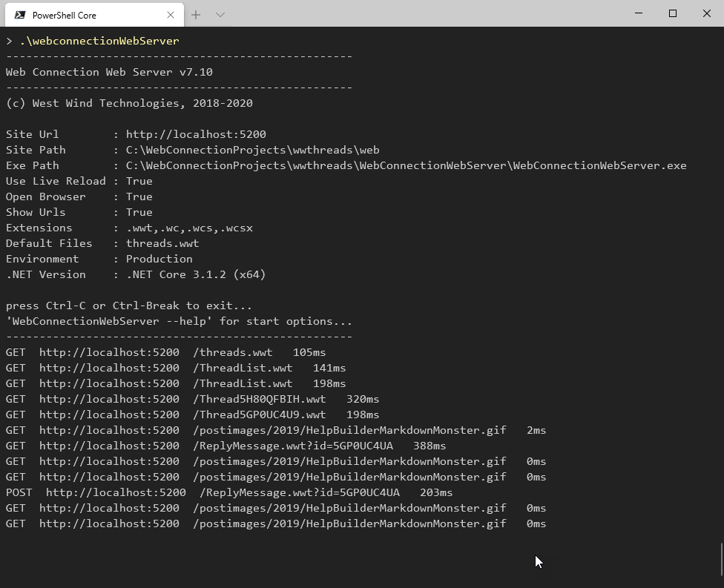Click the /threads.wwt GET request entry

click(165, 353)
